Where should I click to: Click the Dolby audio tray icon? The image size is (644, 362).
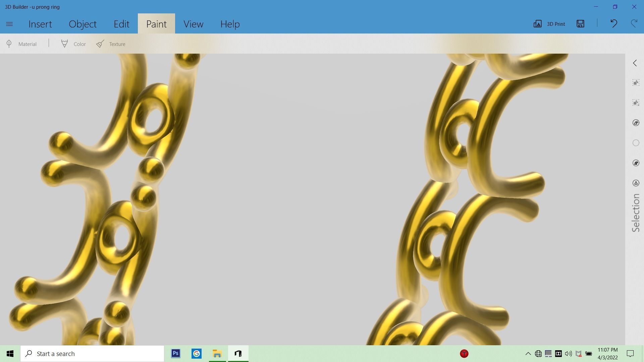(558, 354)
